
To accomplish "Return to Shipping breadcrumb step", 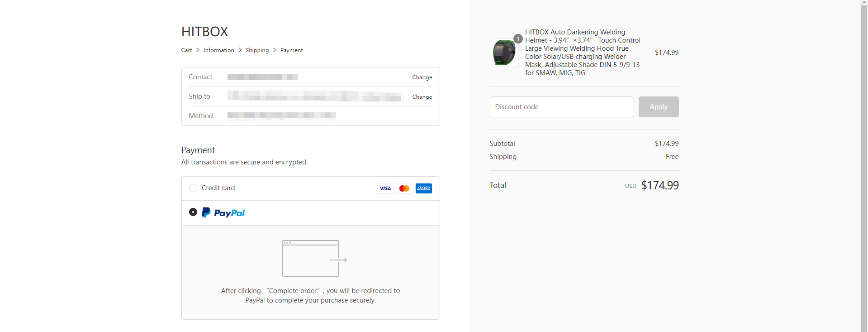I will pyautogui.click(x=257, y=50).
